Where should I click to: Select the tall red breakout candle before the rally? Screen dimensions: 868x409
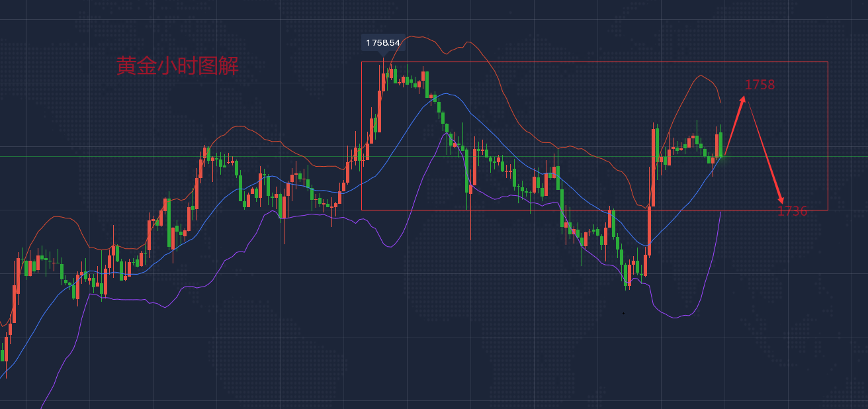click(650, 228)
